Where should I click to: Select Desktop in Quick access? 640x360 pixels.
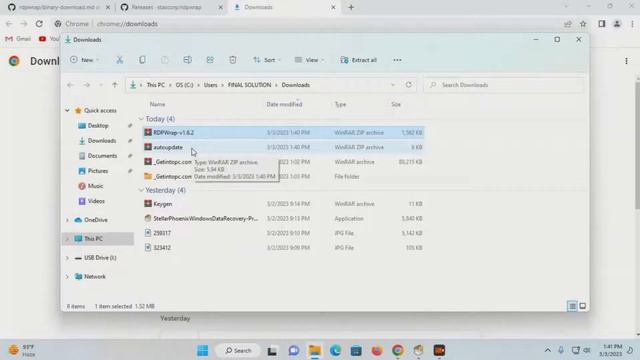[98, 126]
